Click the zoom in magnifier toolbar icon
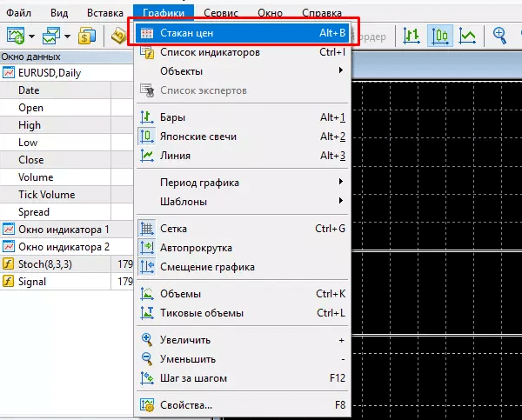This screenshot has width=522, height=420. (x=500, y=36)
